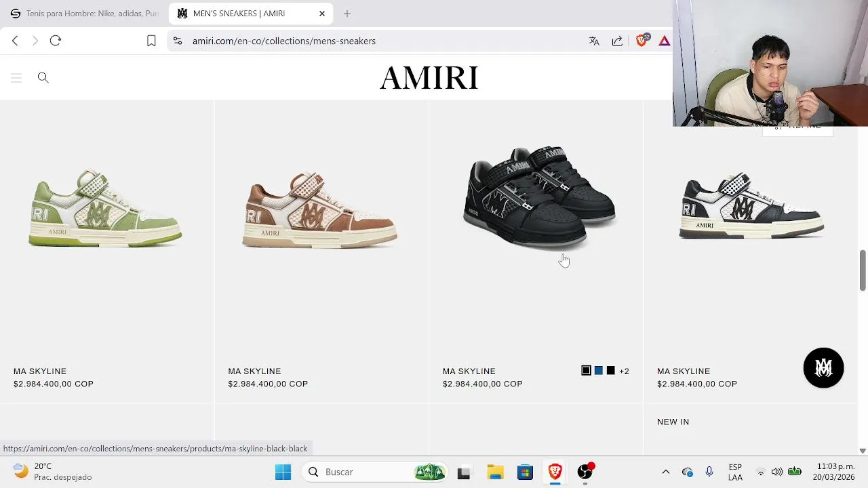Screen dimensions: 868x488
Task: Open OBS Studio from the taskbar
Action: pos(585,472)
